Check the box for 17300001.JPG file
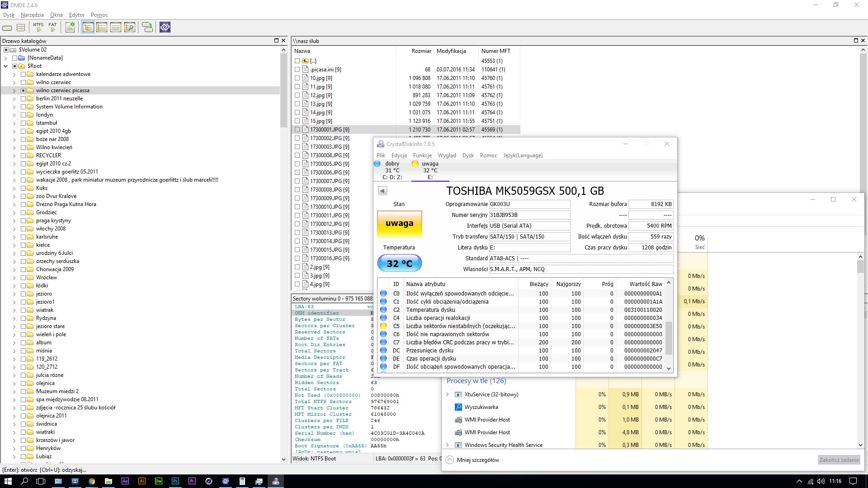 click(x=297, y=130)
